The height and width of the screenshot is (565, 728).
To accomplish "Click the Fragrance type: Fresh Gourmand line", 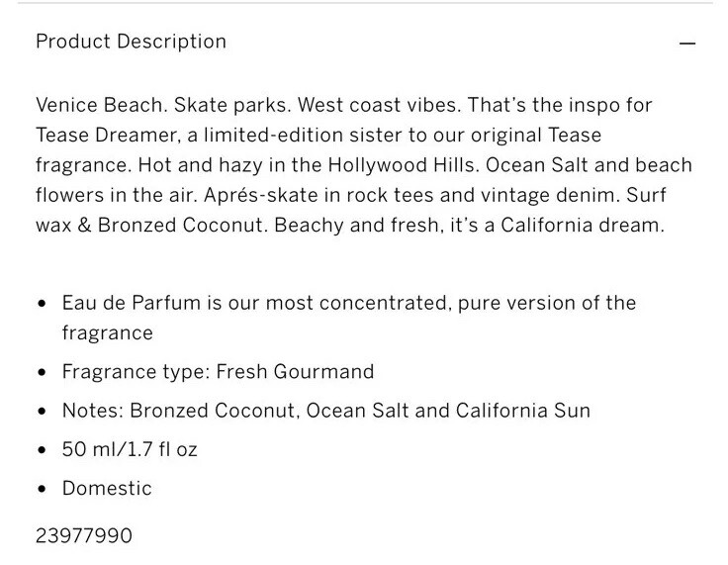I will coord(218,372).
